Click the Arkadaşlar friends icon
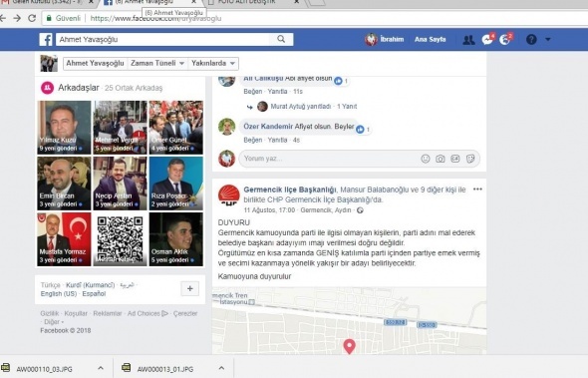This screenshot has height=378, width=588. [x=47, y=88]
